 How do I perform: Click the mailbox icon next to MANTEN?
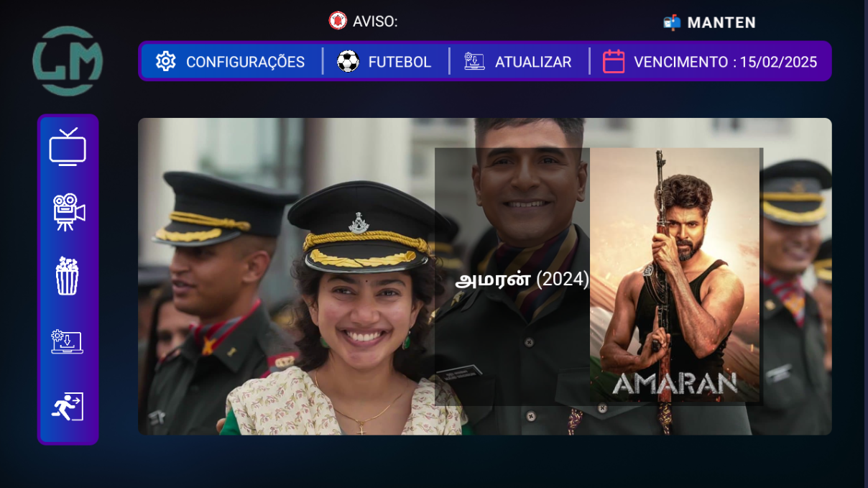(x=672, y=22)
